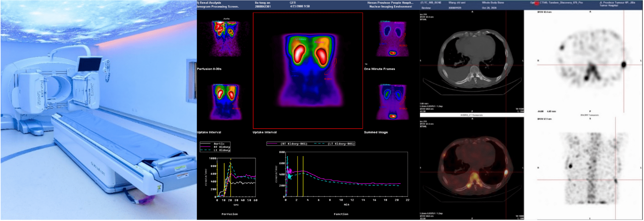Click second yellow marker line on Function chart
This screenshot has height=221, width=644.
coord(303,176)
